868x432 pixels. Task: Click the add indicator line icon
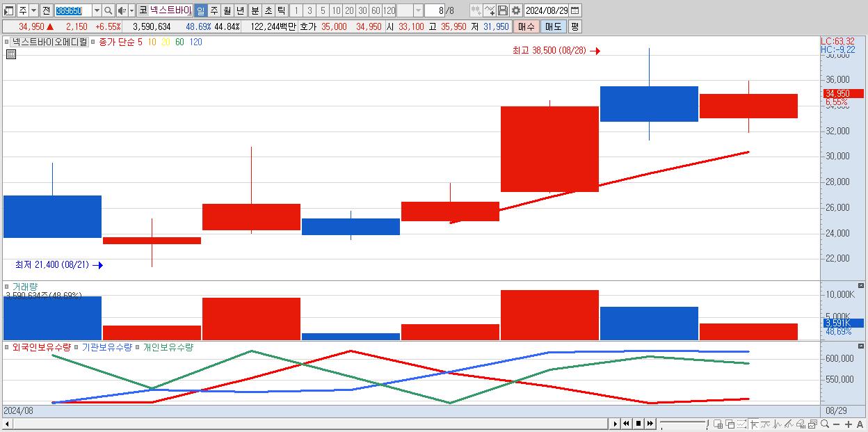[x=490, y=10]
